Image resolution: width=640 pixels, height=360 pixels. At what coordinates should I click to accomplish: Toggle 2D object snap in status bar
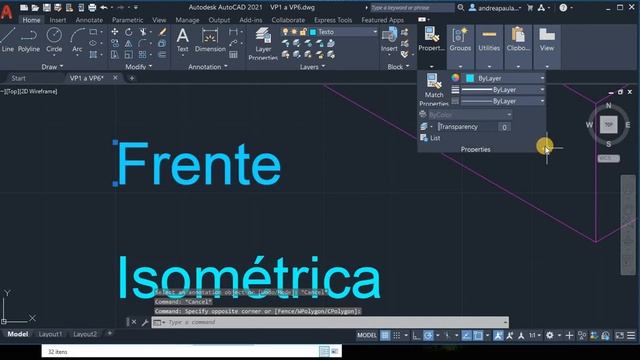pyautogui.click(x=478, y=336)
